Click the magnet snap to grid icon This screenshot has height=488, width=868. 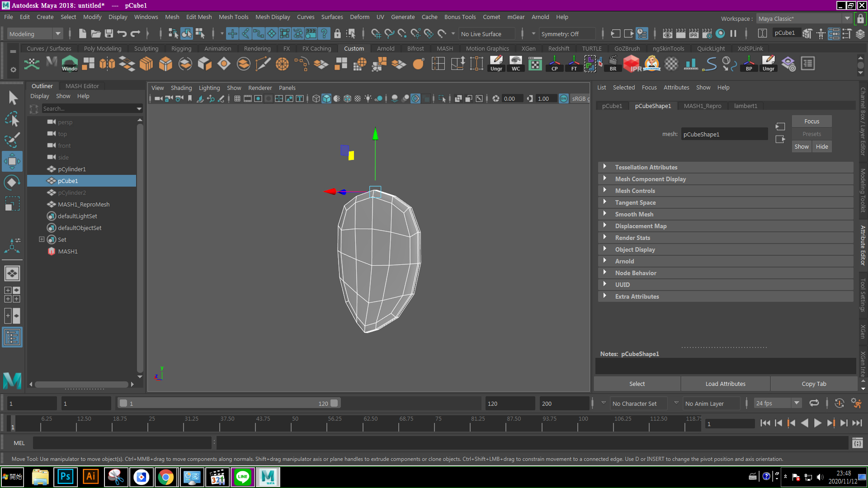(376, 33)
